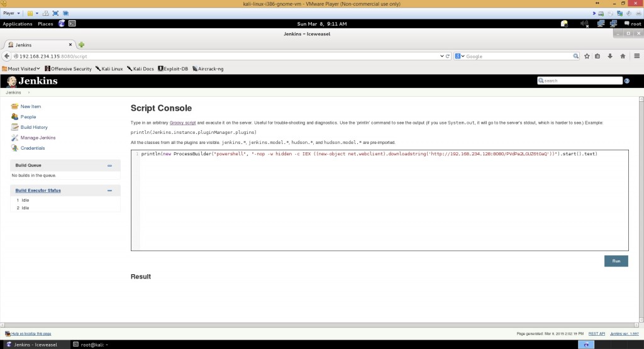Open the URL bar history dropdown arrow
644x349 pixels.
(x=442, y=56)
